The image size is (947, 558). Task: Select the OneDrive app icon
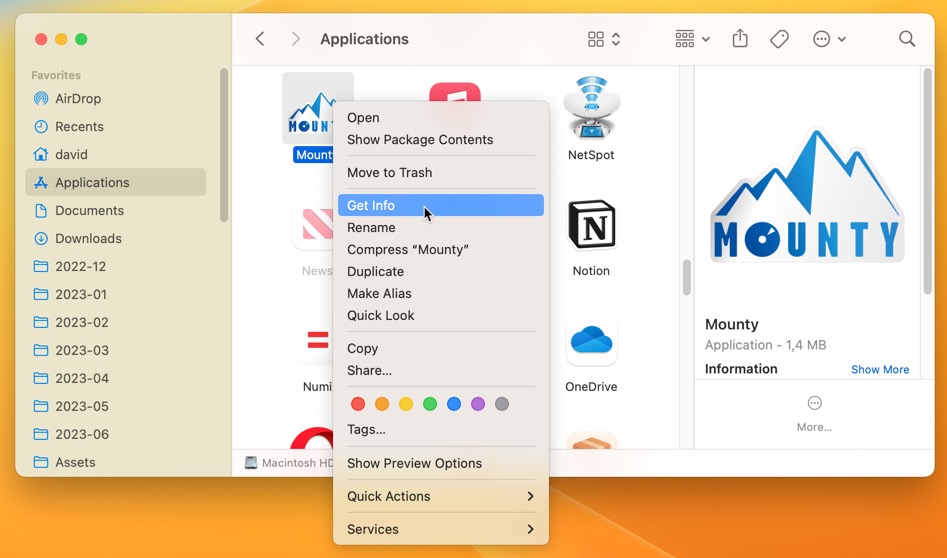[591, 341]
